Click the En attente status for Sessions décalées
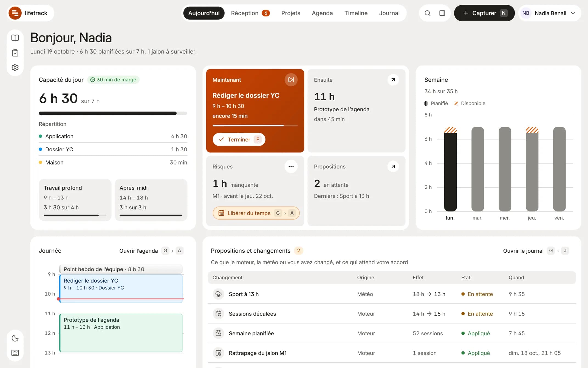This screenshot has height=368, width=588. point(477,314)
